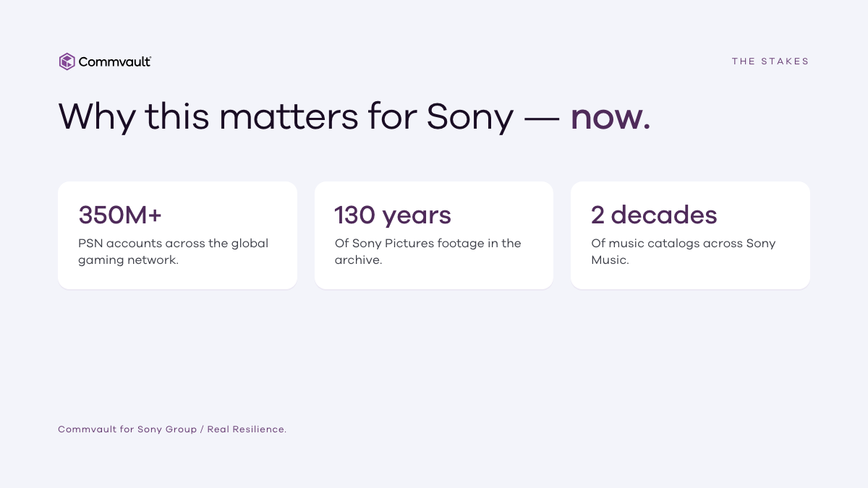Select the 130 years statistic heading

coord(393,215)
